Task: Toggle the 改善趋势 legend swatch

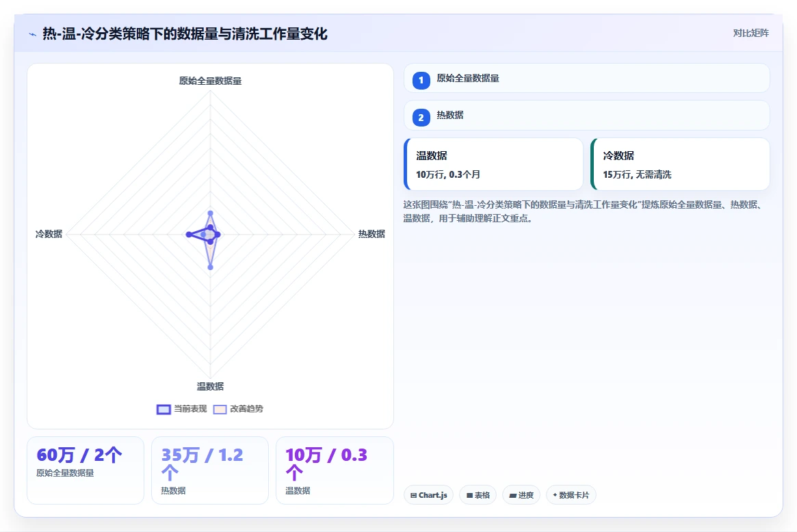Action: (x=220, y=409)
